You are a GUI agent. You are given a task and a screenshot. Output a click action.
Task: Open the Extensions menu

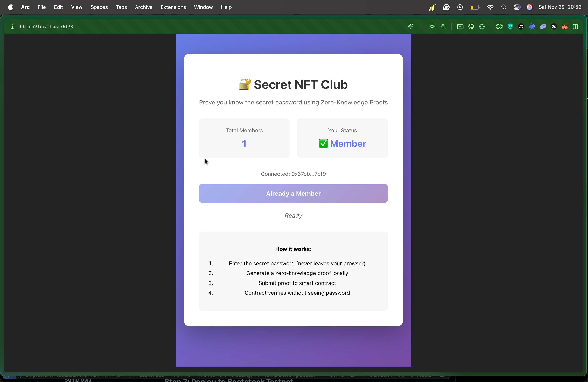(x=173, y=7)
